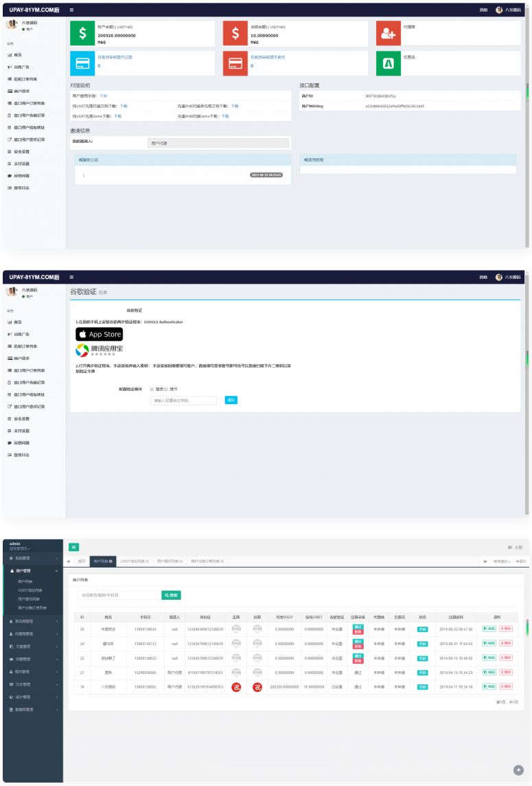Click the red dollar frozen balance icon
Viewport: 532px width, 786px height.
[235, 33]
